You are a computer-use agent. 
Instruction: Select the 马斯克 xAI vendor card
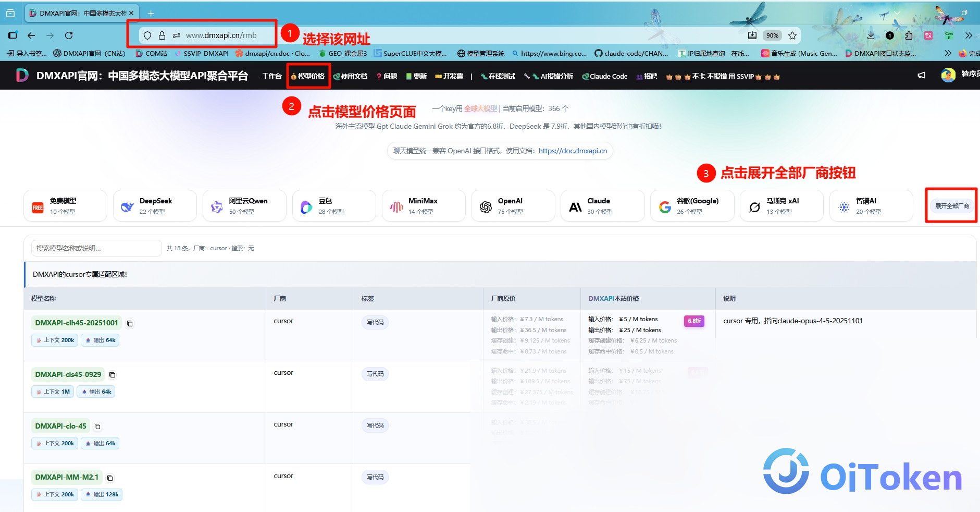782,206
